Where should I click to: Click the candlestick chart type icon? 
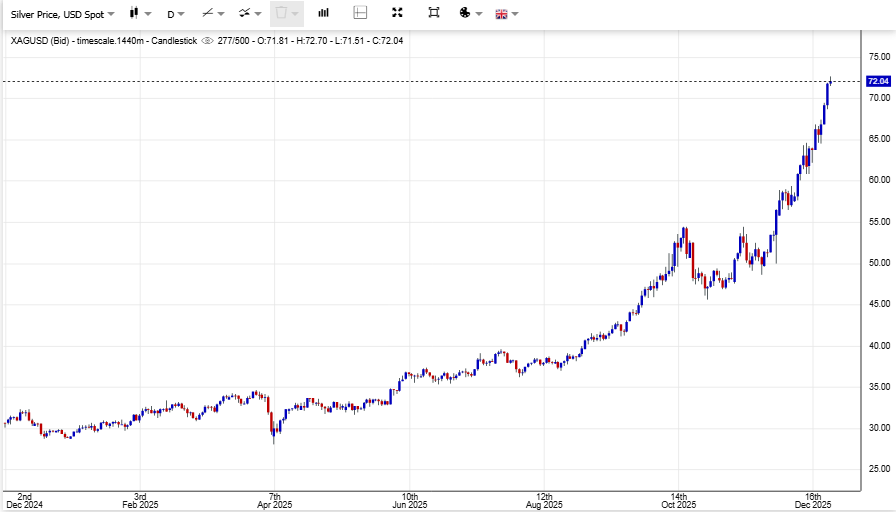(x=134, y=13)
